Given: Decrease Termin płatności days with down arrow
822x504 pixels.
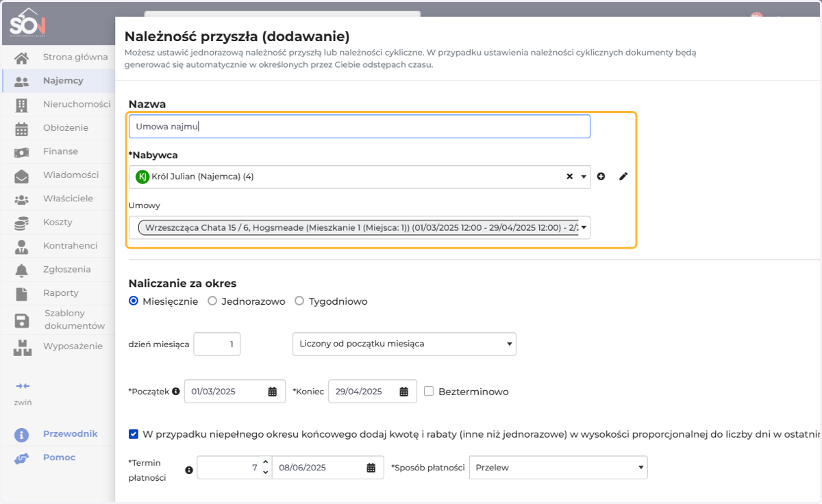Looking at the screenshot, I should pos(266,473).
